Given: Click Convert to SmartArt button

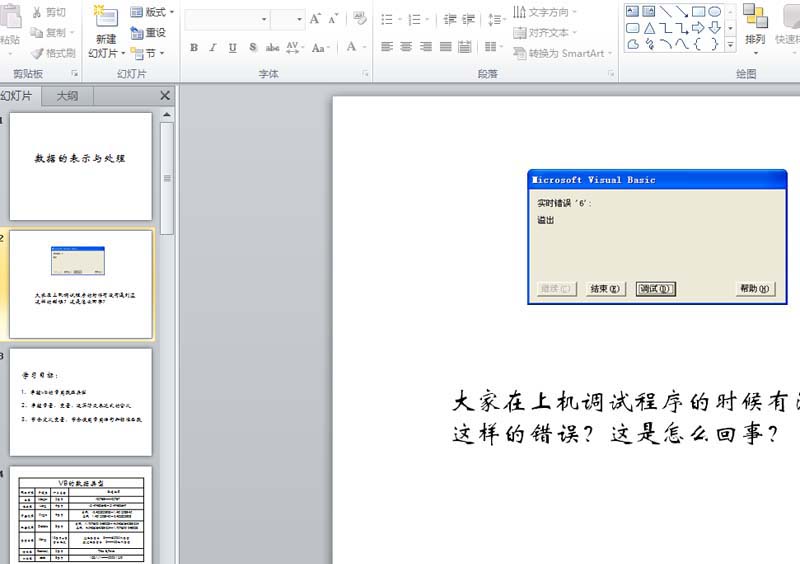Looking at the screenshot, I should coord(563,53).
